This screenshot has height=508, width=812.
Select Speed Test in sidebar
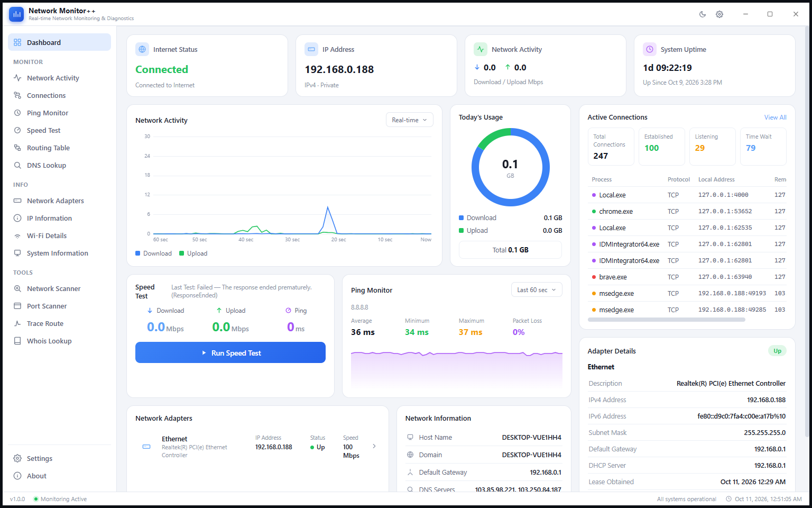tap(59, 130)
